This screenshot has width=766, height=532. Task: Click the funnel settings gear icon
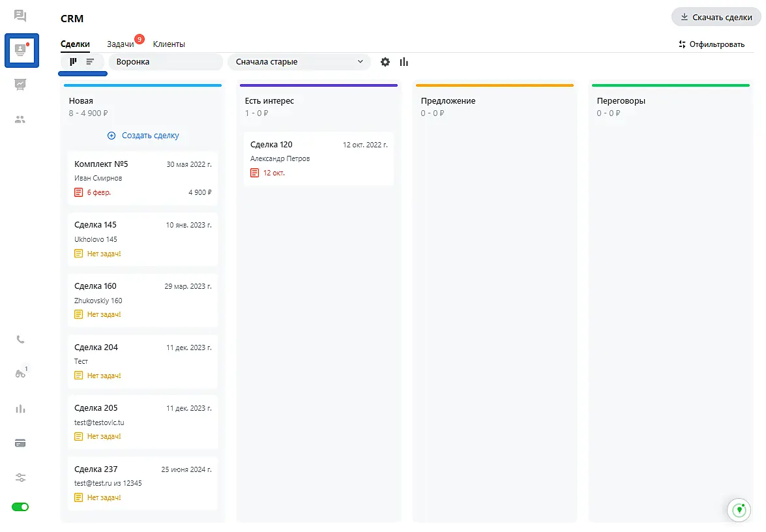click(x=385, y=62)
